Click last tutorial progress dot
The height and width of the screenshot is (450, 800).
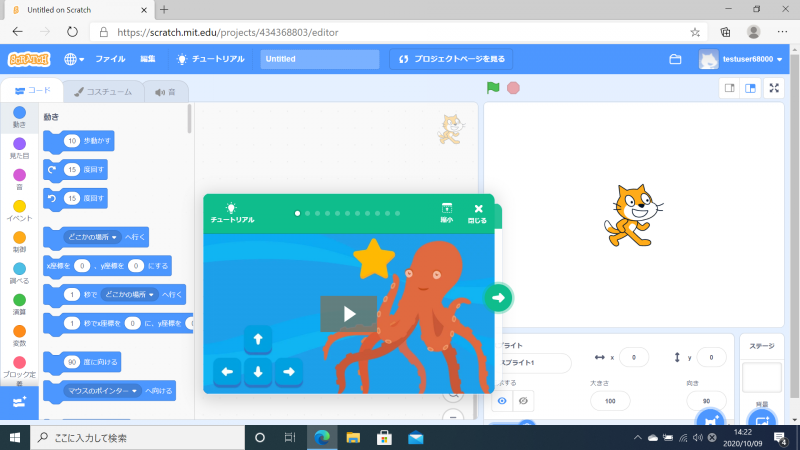pyautogui.click(x=397, y=213)
